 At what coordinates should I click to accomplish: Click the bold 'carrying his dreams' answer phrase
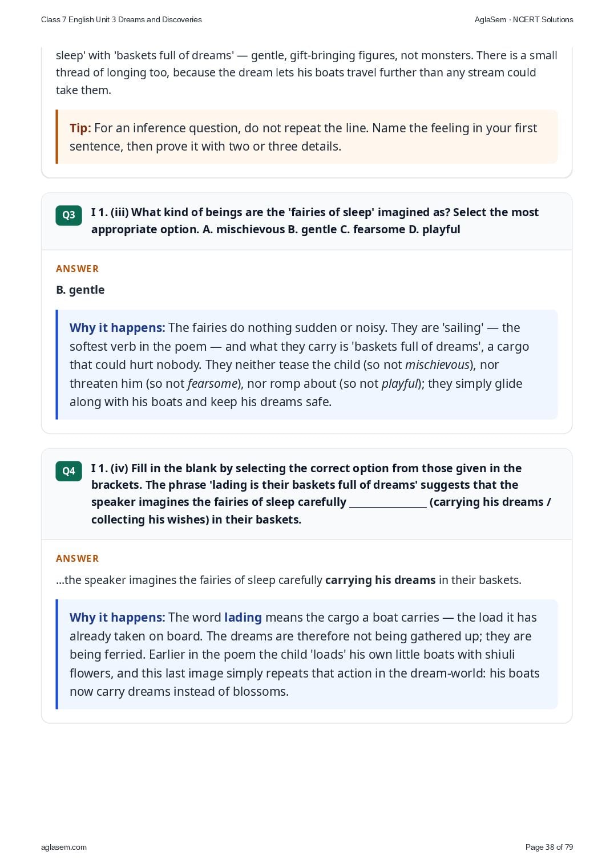pos(381,580)
